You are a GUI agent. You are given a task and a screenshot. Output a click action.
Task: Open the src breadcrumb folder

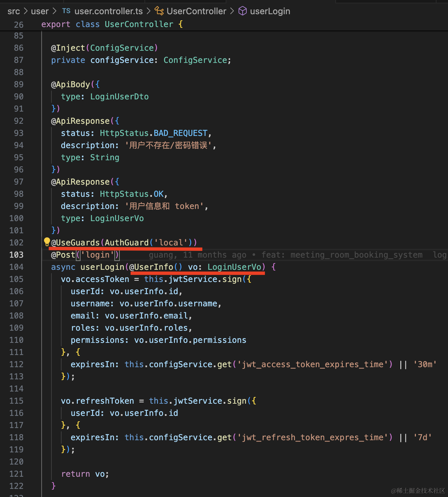(x=14, y=11)
